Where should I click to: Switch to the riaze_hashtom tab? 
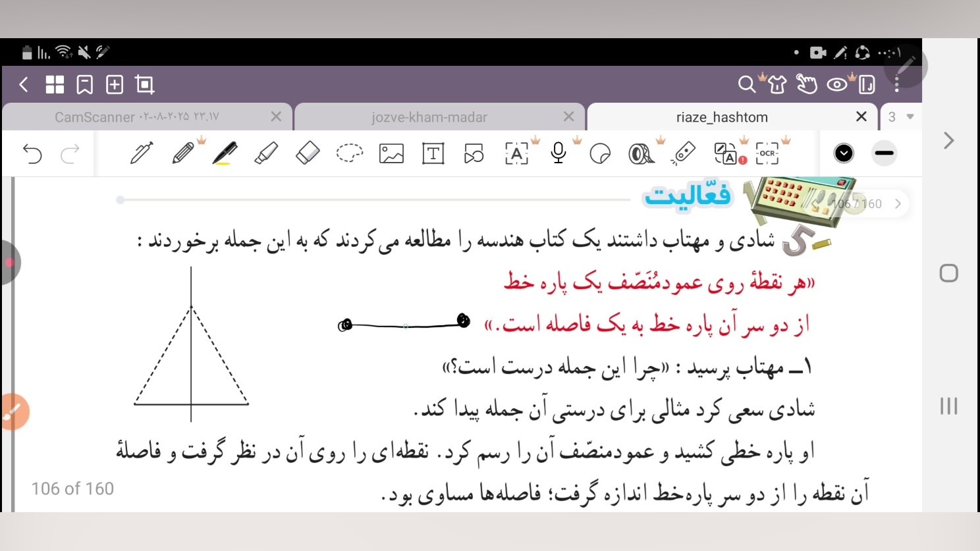[722, 117]
